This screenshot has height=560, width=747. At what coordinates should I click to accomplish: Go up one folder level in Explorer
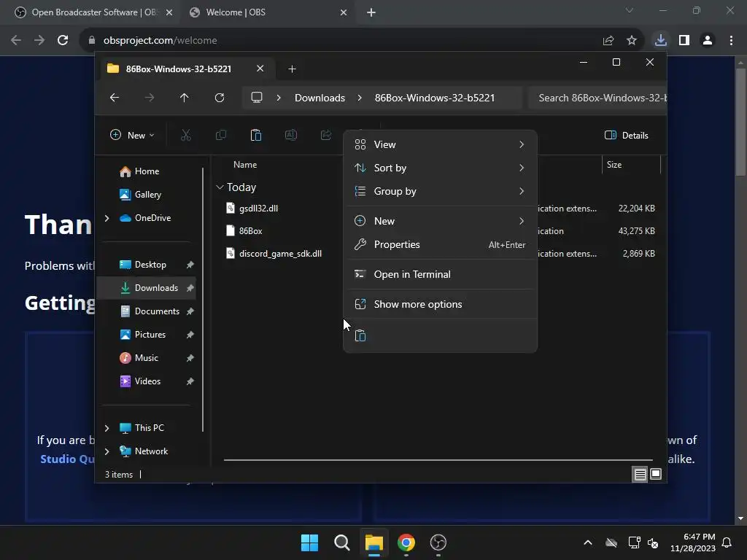pos(185,98)
